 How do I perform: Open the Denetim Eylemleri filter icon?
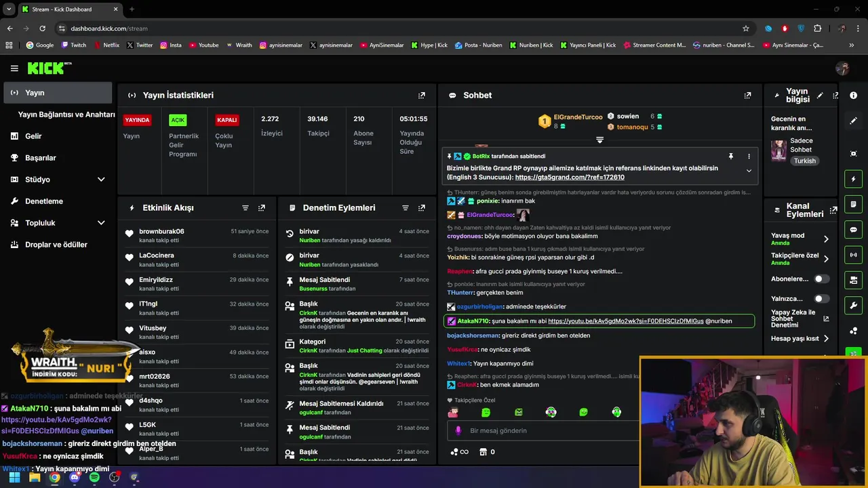tap(406, 208)
